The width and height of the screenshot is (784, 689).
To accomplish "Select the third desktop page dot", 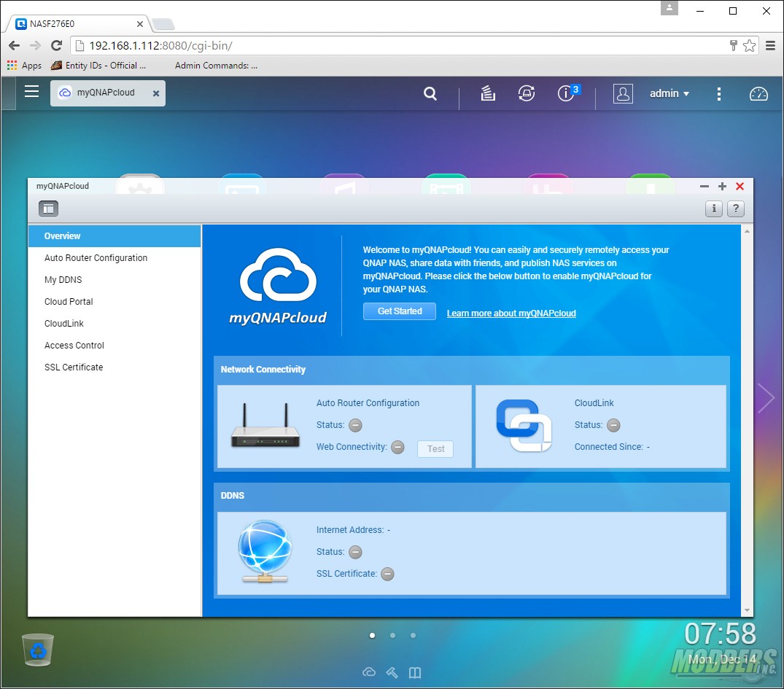I will click(413, 636).
